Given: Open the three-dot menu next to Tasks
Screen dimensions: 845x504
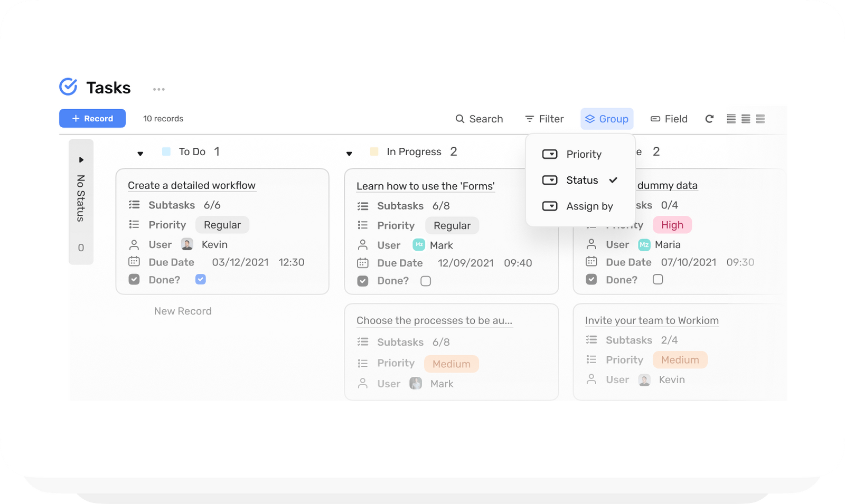Looking at the screenshot, I should (158, 89).
